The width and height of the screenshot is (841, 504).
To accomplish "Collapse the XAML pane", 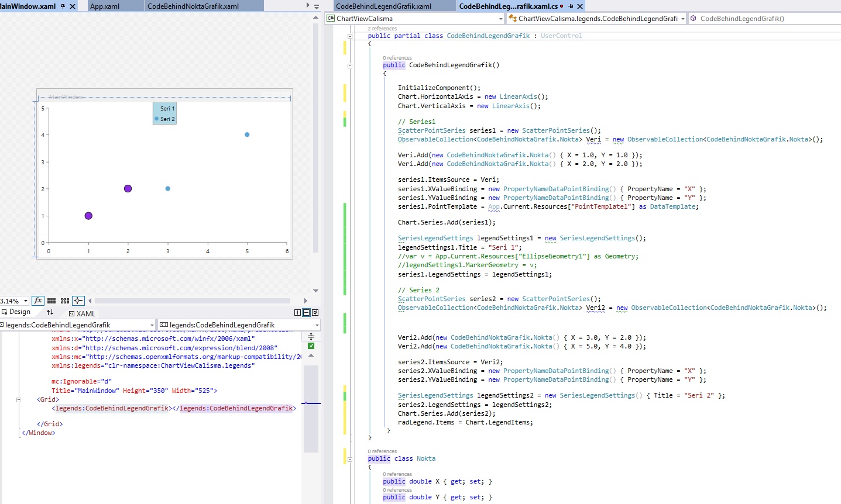I will 315,313.
